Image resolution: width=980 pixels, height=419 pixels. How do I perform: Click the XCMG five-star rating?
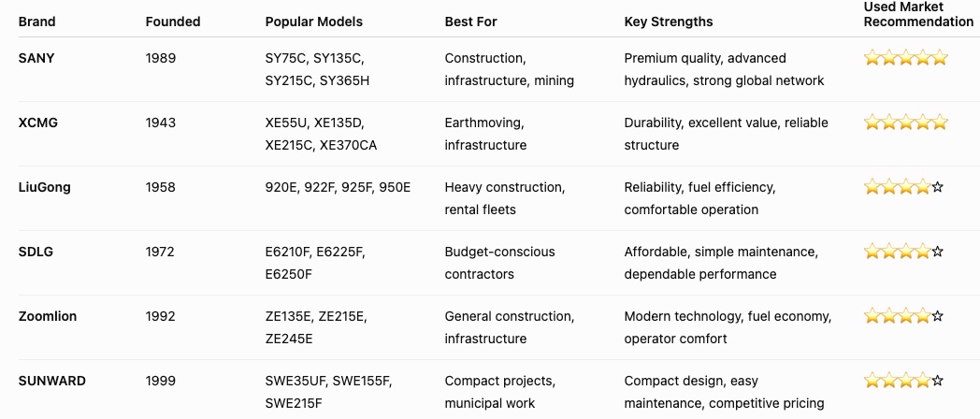905,123
